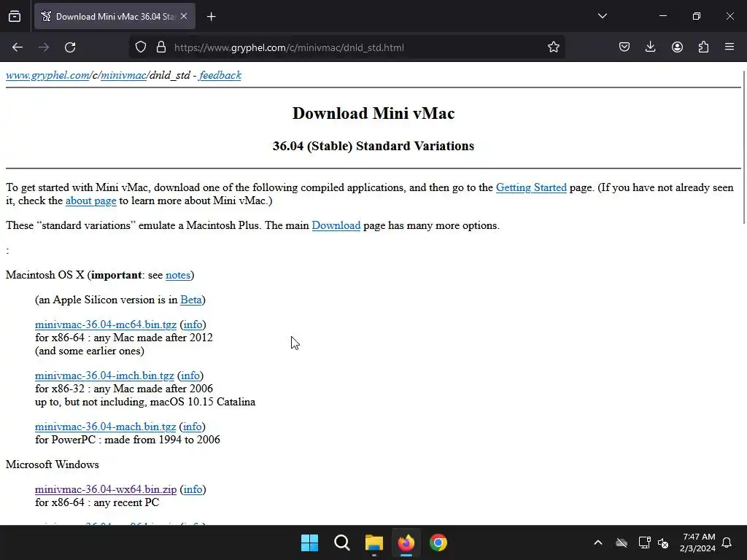Open the feedback link

click(x=220, y=75)
